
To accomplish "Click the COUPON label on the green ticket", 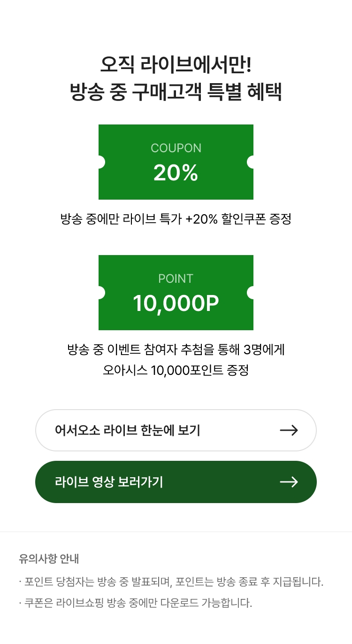I will [x=176, y=148].
